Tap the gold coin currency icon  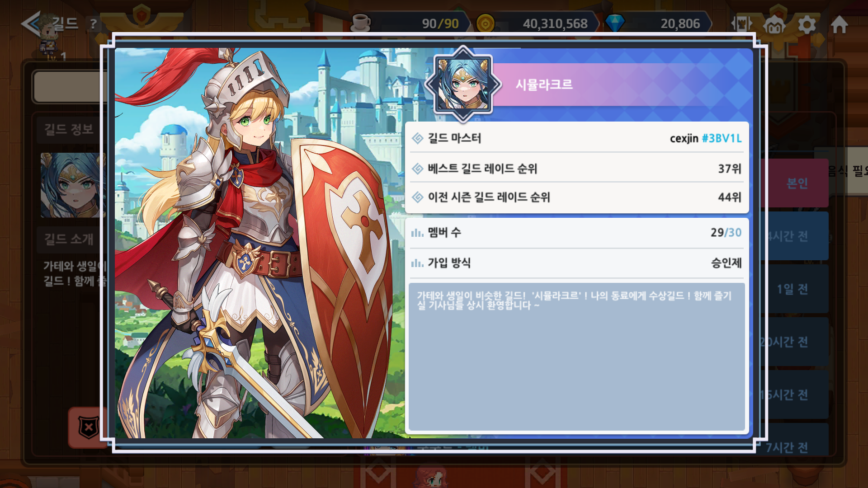[x=486, y=23]
